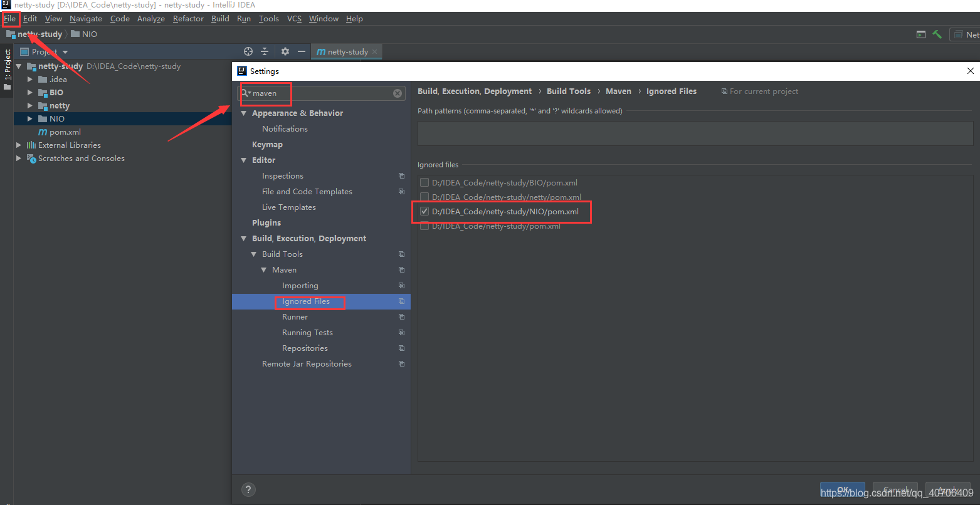The width and height of the screenshot is (980, 505).
Task: Click the Path patterns input field
Action: tap(695, 133)
